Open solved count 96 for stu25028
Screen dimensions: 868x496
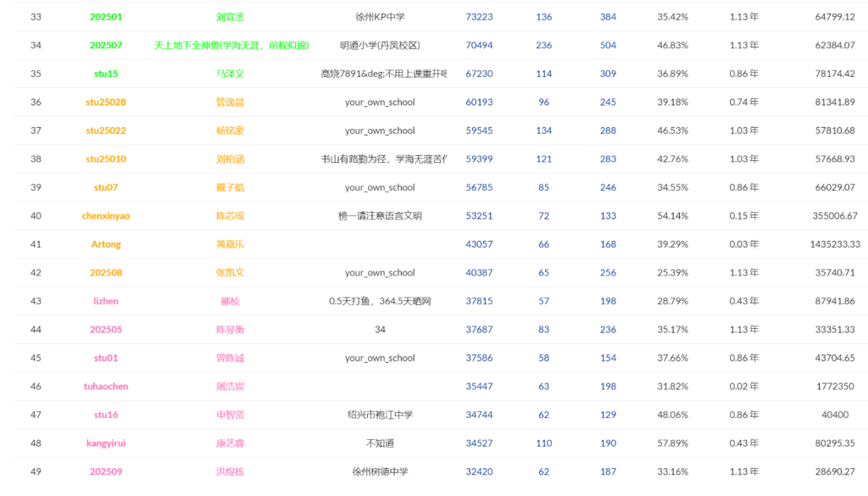pyautogui.click(x=543, y=102)
